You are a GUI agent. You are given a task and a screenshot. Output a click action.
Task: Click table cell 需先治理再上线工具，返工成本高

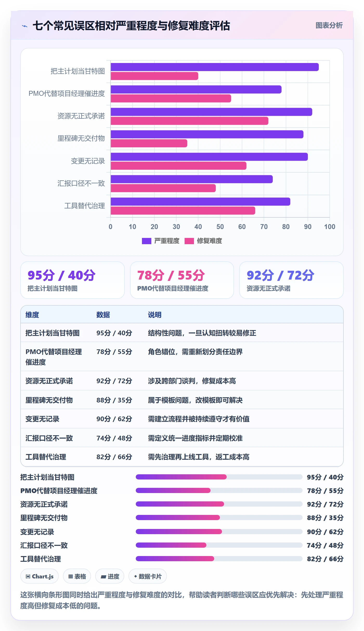point(199,457)
